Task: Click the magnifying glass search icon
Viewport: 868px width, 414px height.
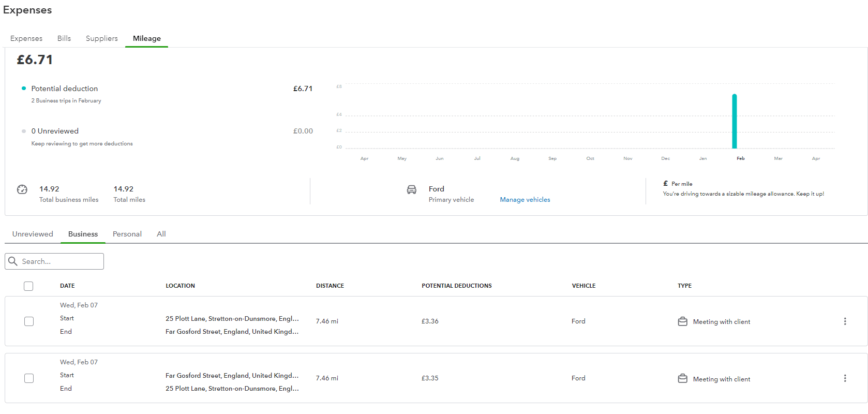Action: pyautogui.click(x=13, y=261)
